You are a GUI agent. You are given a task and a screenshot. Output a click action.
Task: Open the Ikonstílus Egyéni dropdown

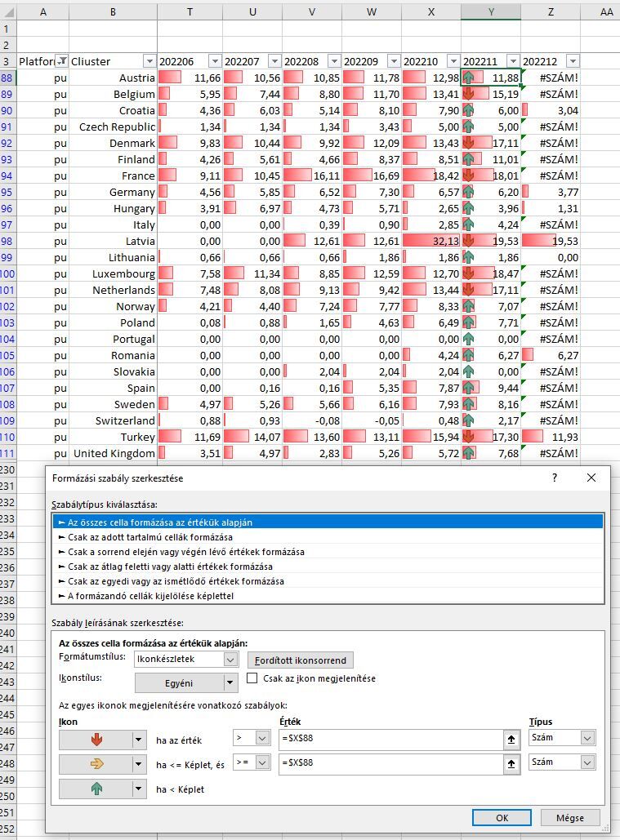point(230,683)
